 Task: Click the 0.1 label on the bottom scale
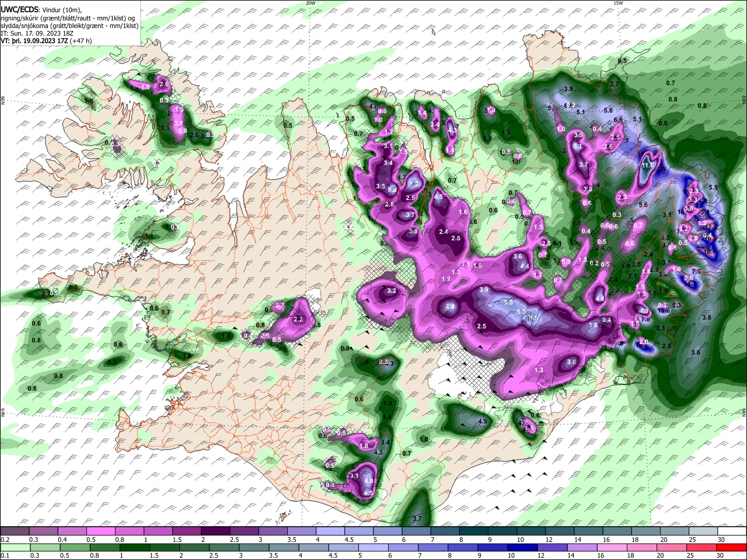click(5, 555)
